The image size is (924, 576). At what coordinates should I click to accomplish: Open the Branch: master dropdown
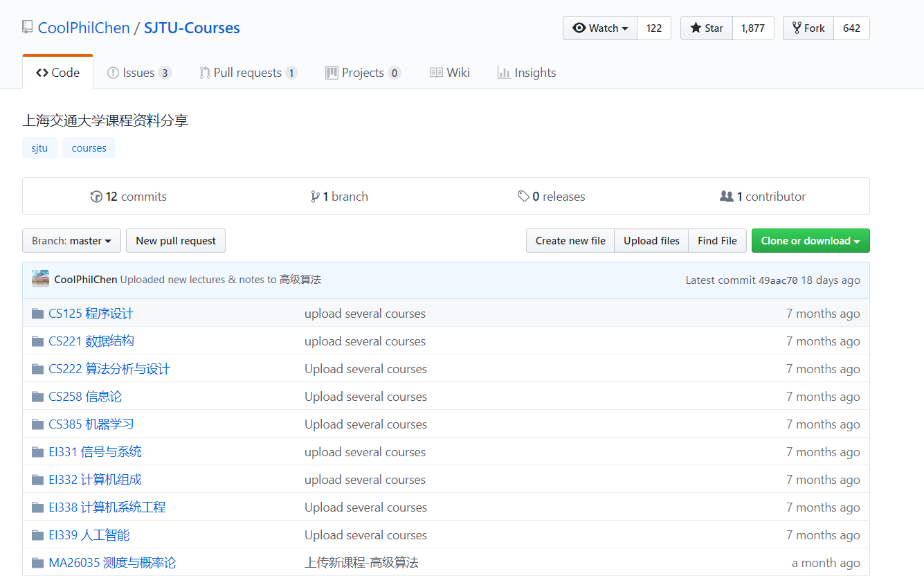coord(71,241)
